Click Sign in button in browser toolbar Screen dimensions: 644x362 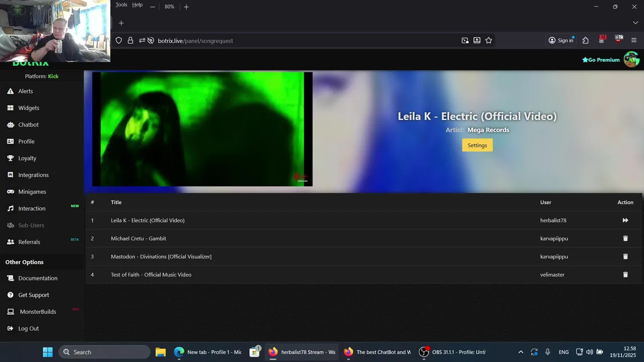560,41
